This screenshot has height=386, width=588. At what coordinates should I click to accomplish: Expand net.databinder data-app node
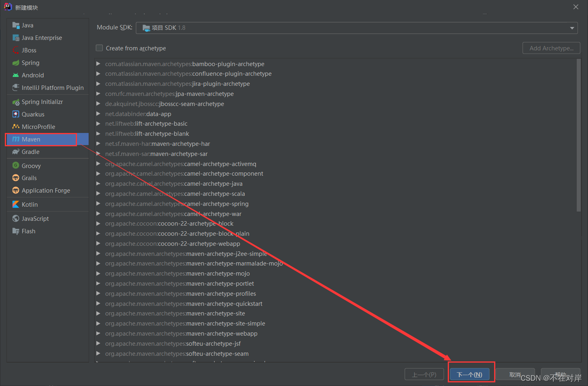[x=98, y=114]
